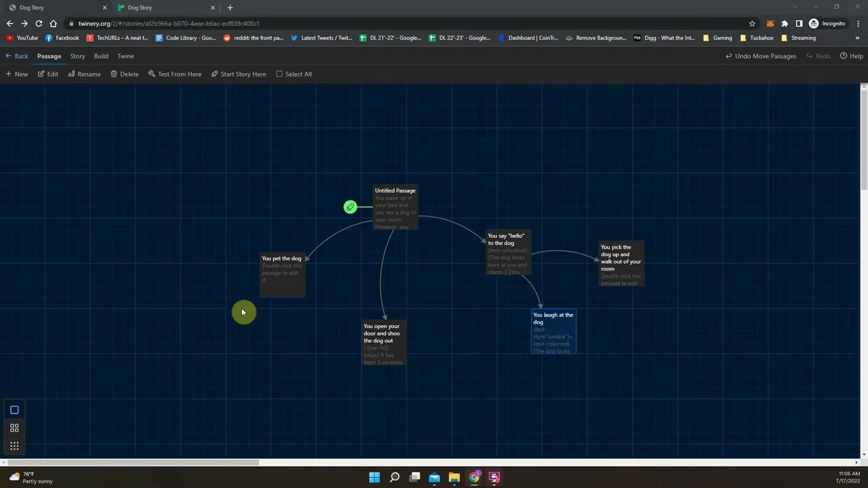868x488 pixels.
Task: Select 'You pick the dog up' passage
Action: click(622, 264)
